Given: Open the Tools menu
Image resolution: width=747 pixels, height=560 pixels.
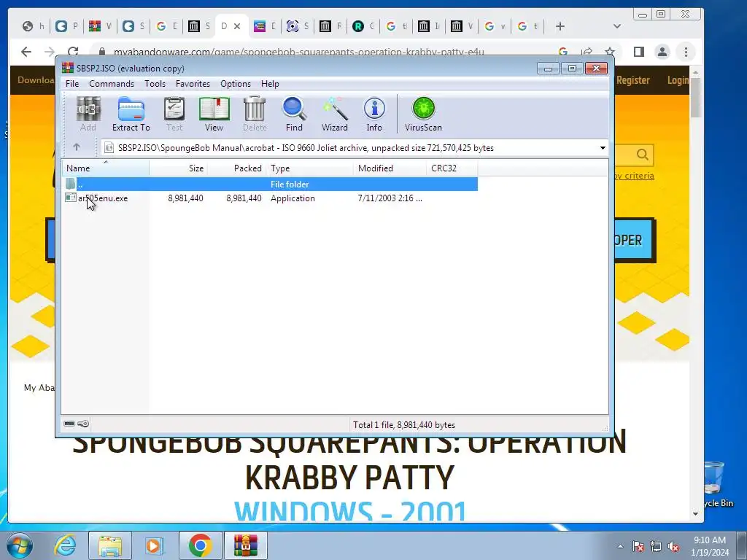Looking at the screenshot, I should (155, 84).
